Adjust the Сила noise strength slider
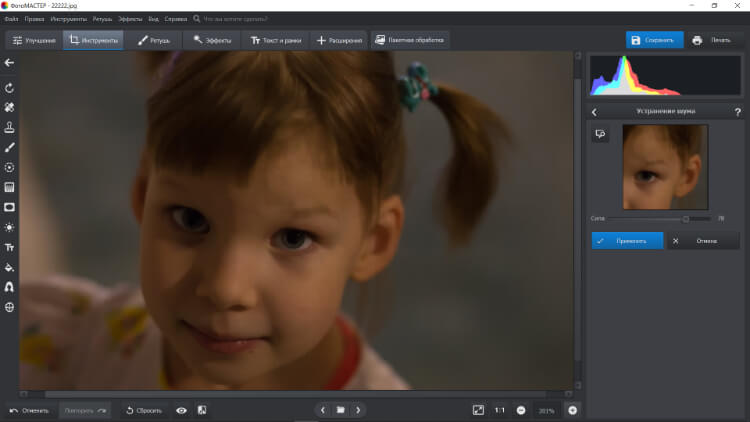Image resolution: width=750 pixels, height=422 pixels. click(686, 217)
